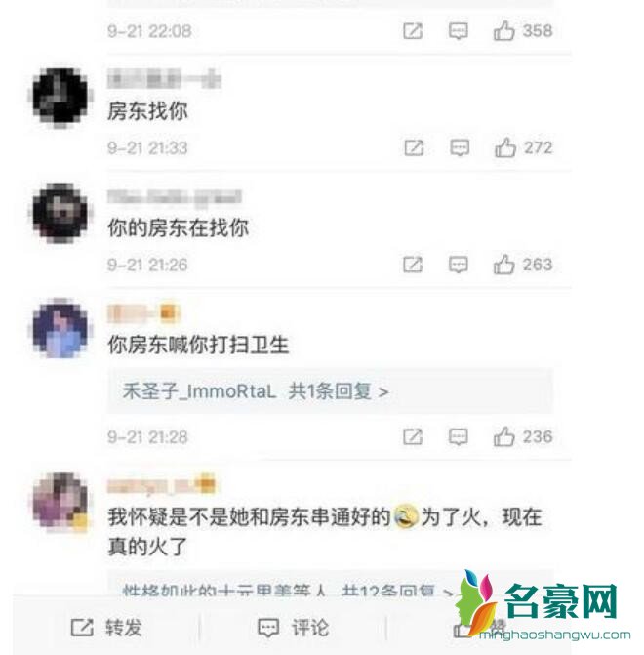Open avatar of '你房东喊你打扫卫生' commenter
Viewport: 644px width, 655px height.
[x=60, y=328]
